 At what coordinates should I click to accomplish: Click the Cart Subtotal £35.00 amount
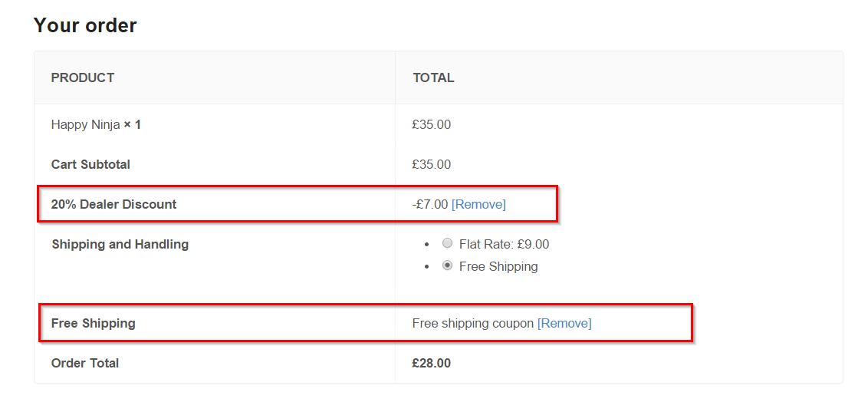(x=431, y=164)
